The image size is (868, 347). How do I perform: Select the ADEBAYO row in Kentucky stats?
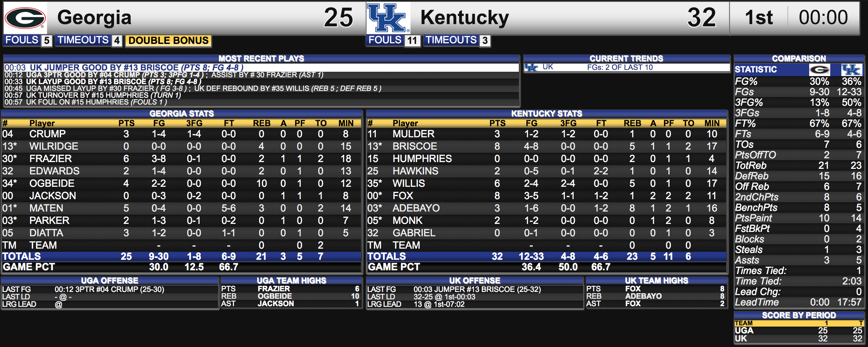[x=546, y=208]
